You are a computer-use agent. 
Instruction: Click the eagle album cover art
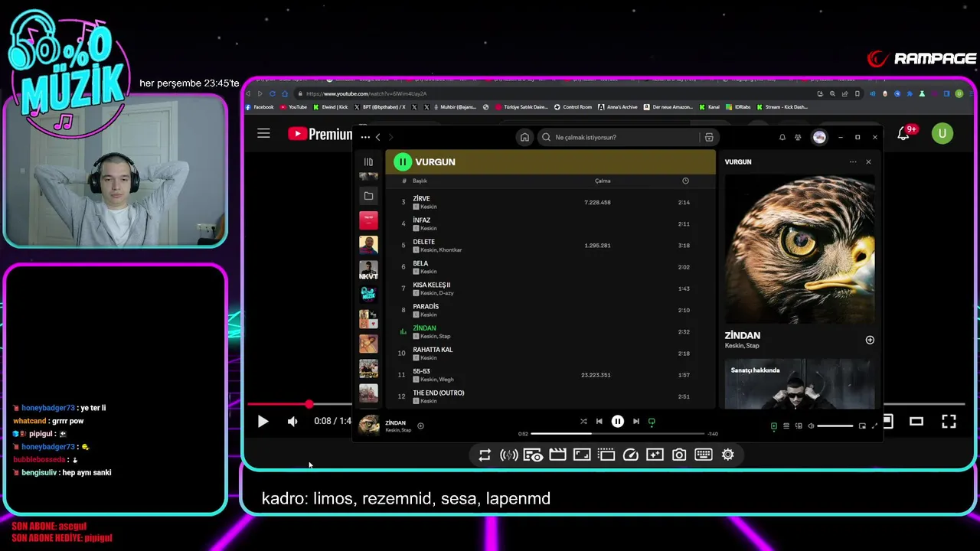[x=799, y=249]
